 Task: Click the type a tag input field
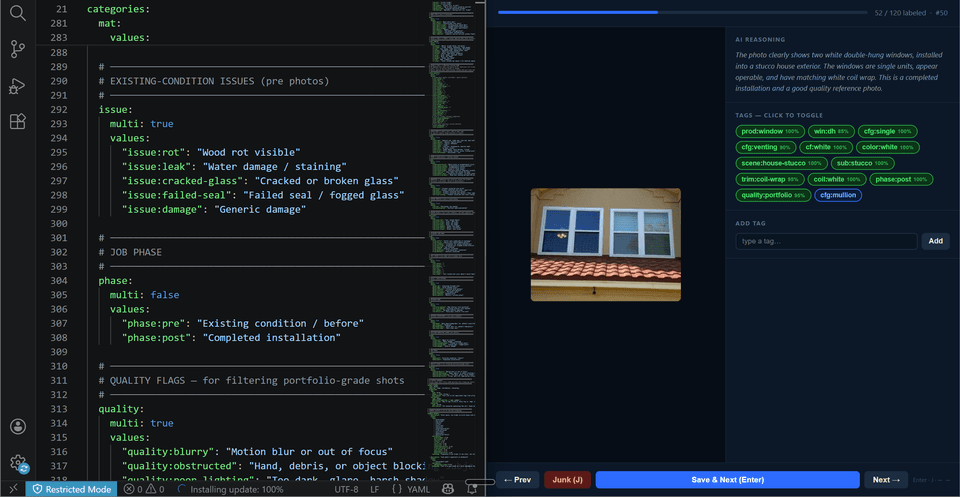(x=826, y=241)
